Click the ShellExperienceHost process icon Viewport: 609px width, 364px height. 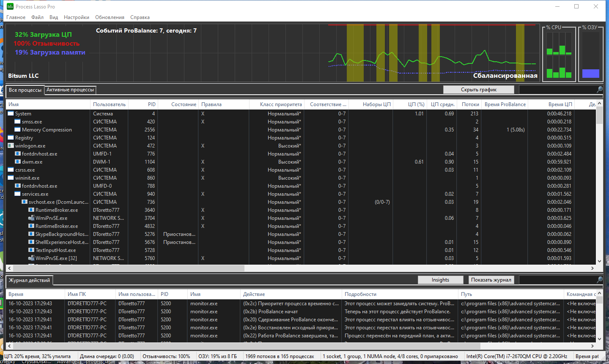(31, 242)
